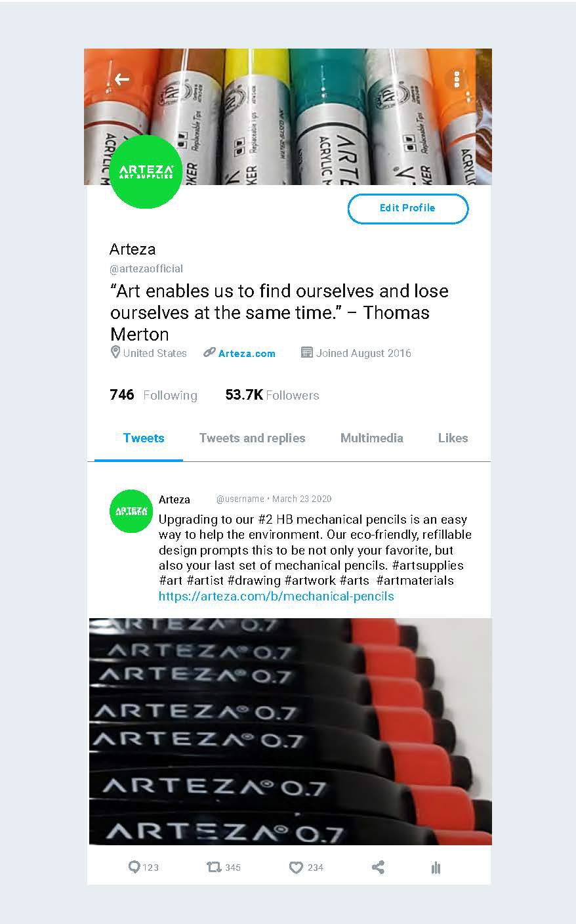Go to the Likes tab
Image resolution: width=576 pixels, height=924 pixels.
point(453,438)
